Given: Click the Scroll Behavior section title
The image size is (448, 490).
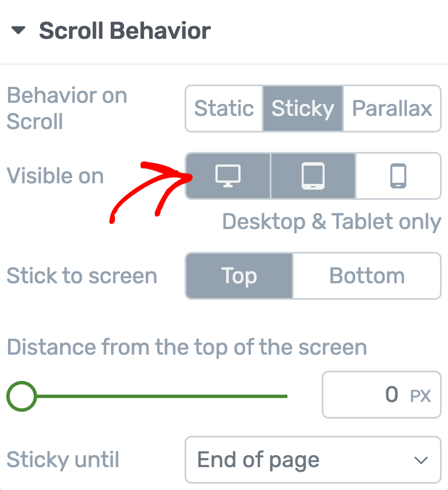Looking at the screenshot, I should click(x=125, y=31).
